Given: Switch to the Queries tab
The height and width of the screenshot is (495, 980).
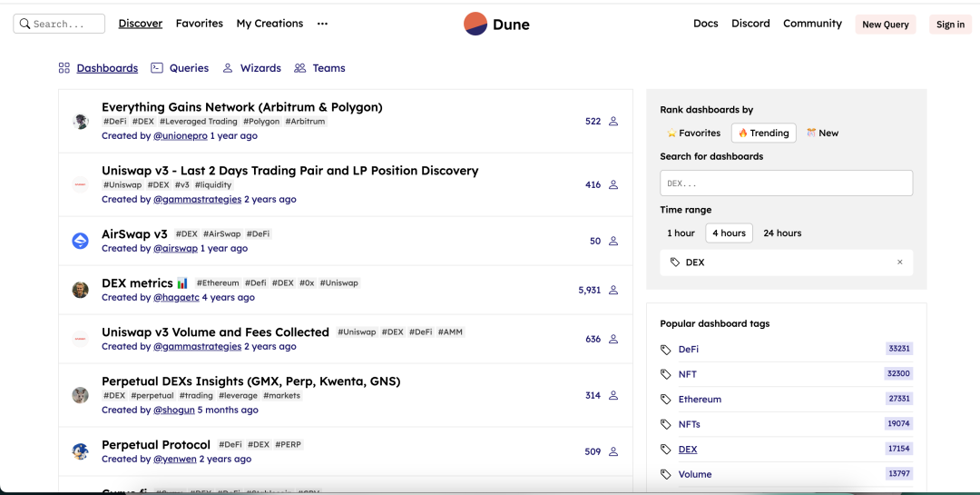Looking at the screenshot, I should tap(189, 67).
